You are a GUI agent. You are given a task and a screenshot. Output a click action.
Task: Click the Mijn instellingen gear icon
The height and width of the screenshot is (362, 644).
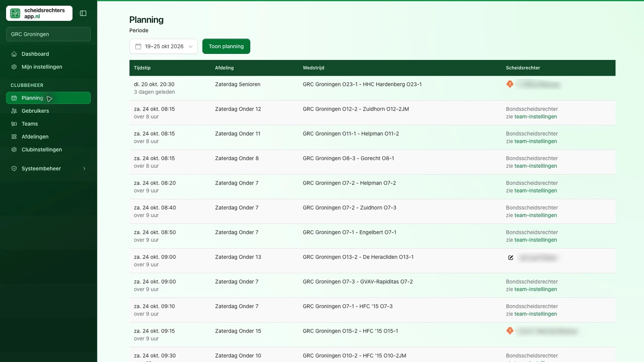14,67
